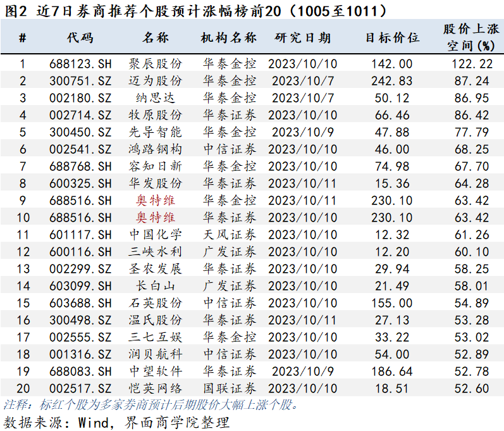Click the stock name 纳思达
Viewport: 504px width, 431px height.
point(156,97)
